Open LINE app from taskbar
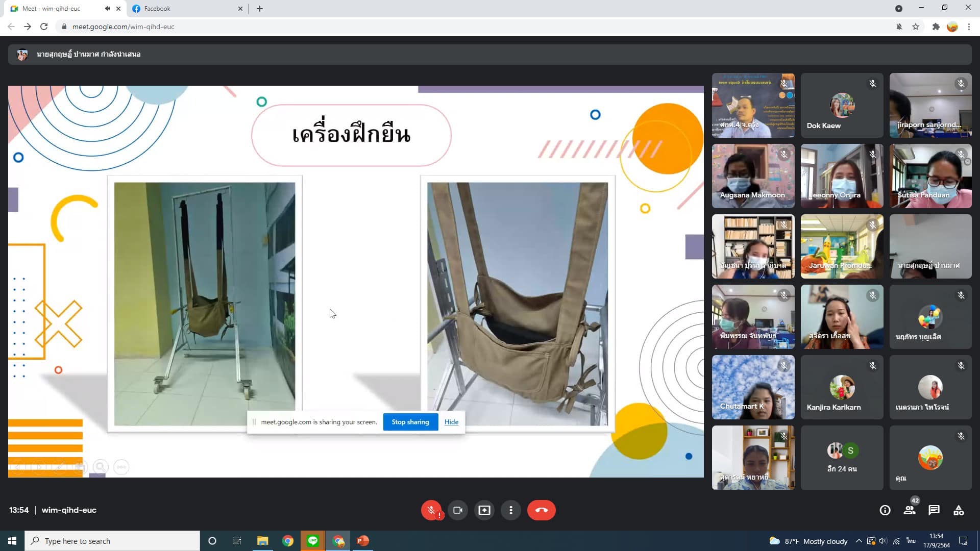 tap(313, 541)
